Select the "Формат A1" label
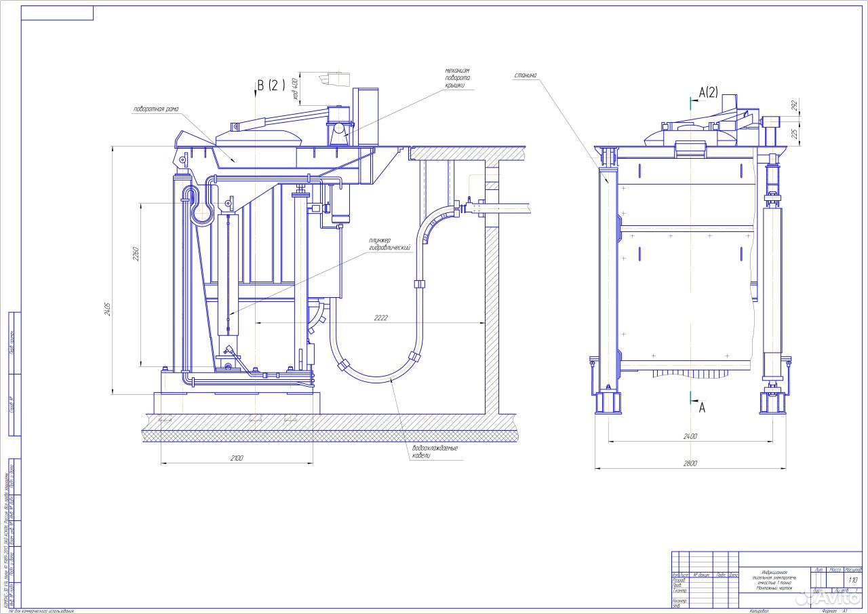 tap(835, 611)
